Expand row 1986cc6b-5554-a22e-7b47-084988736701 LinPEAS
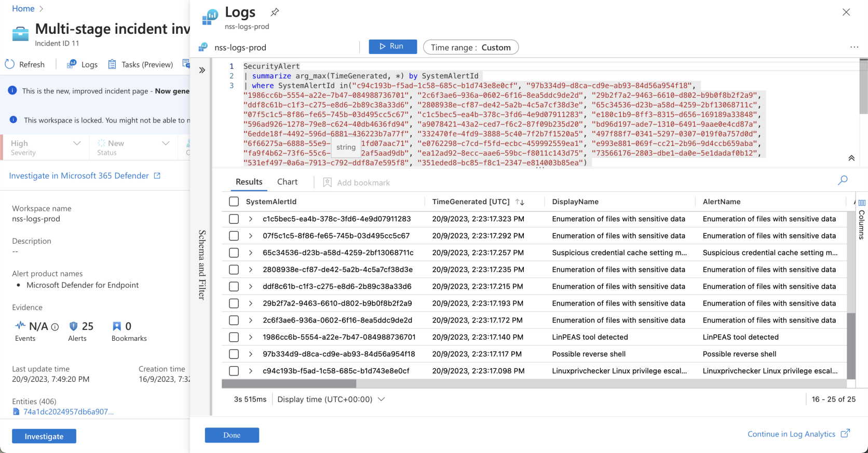This screenshot has height=453, width=868. [251, 337]
